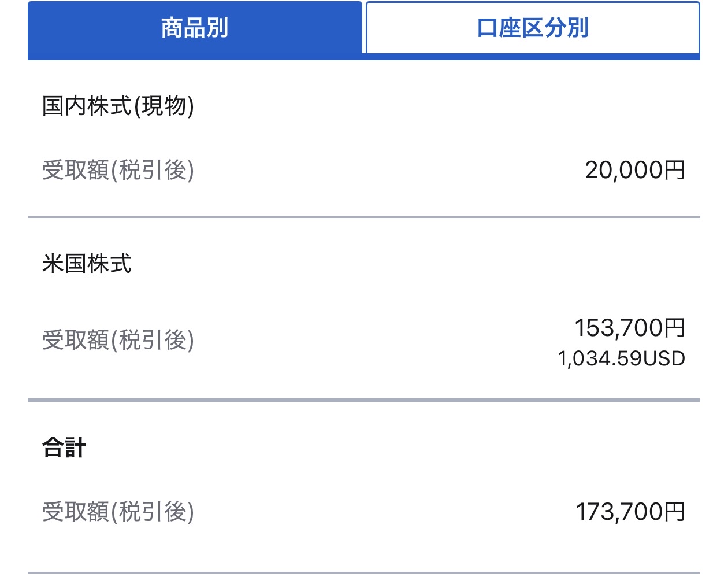Screen dimensions: 728x584
Task: Tap the 173,700円 total amount
Action: click(x=630, y=512)
